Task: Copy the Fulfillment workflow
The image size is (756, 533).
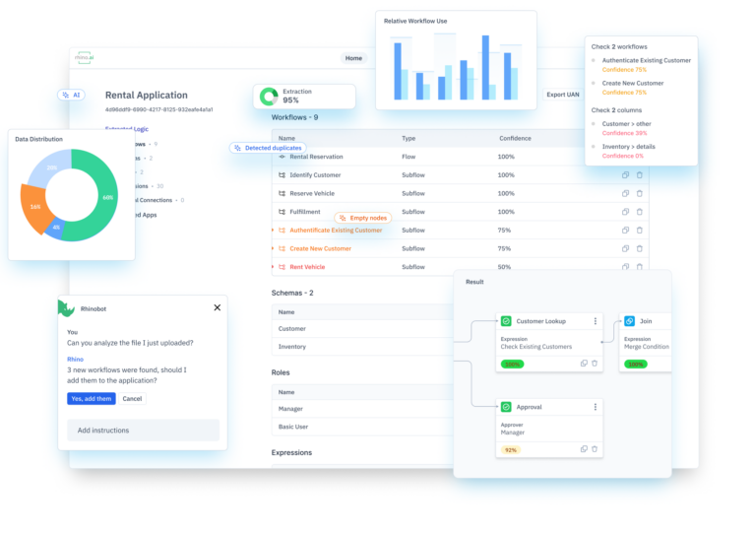Action: pyautogui.click(x=625, y=212)
